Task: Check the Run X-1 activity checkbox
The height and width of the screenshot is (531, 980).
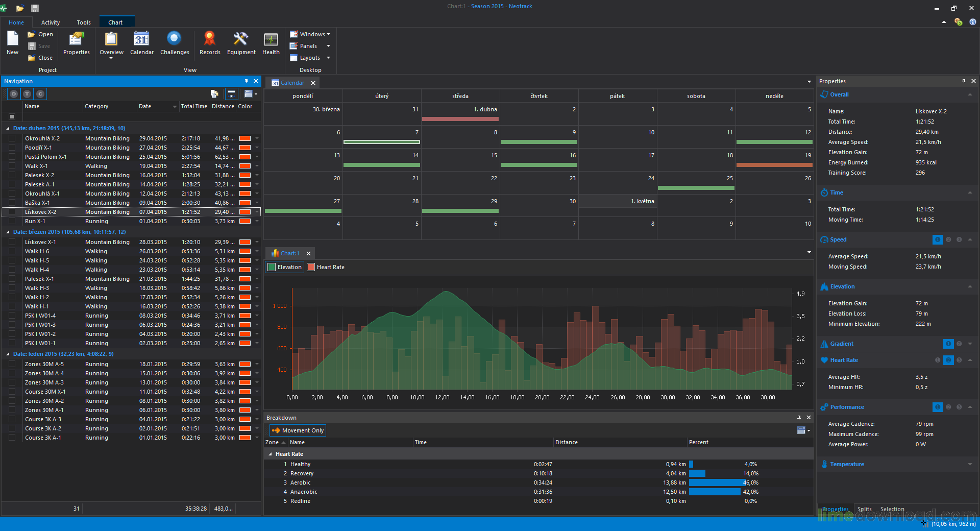Action: click(x=12, y=221)
